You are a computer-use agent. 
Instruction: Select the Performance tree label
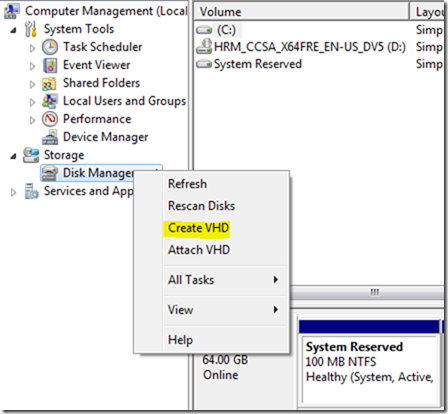[x=97, y=119]
